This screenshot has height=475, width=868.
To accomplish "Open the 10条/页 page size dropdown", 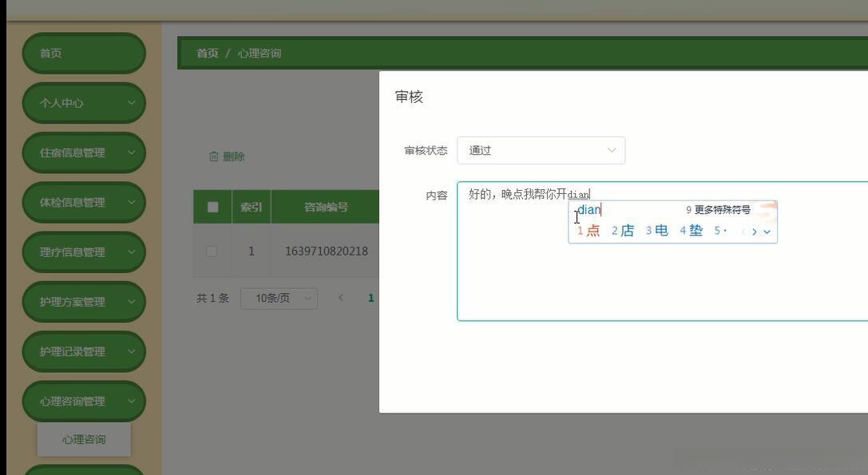I will point(279,298).
